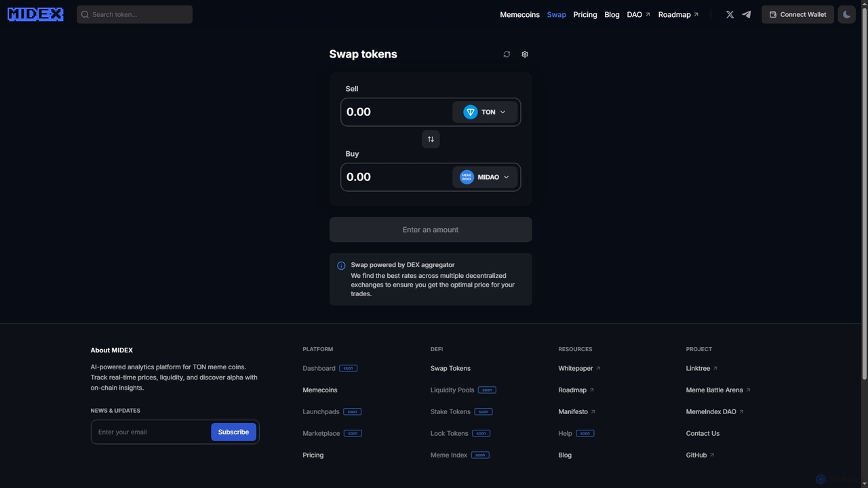This screenshot has height=488, width=868.
Task: Open the Blog footer link
Action: 565,455
